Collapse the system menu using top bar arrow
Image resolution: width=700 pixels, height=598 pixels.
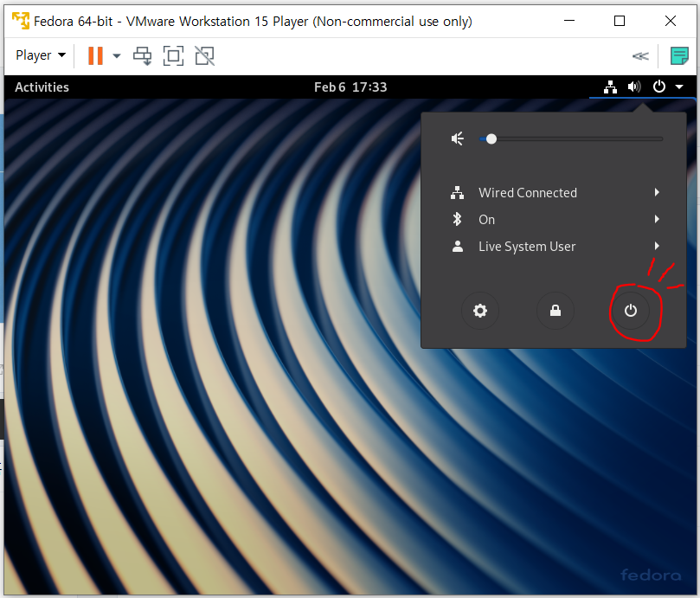coord(679,87)
